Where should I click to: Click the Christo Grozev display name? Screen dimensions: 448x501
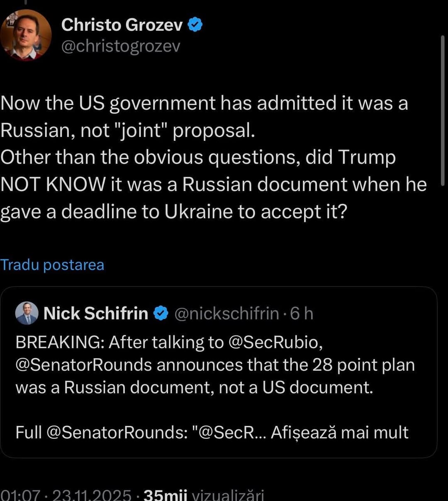(122, 25)
